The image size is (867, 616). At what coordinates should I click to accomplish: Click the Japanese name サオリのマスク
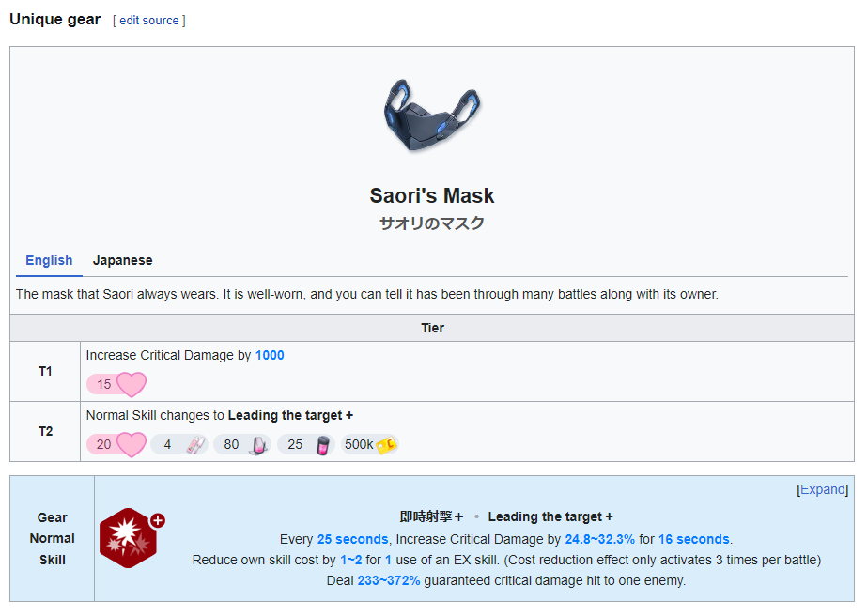point(432,223)
